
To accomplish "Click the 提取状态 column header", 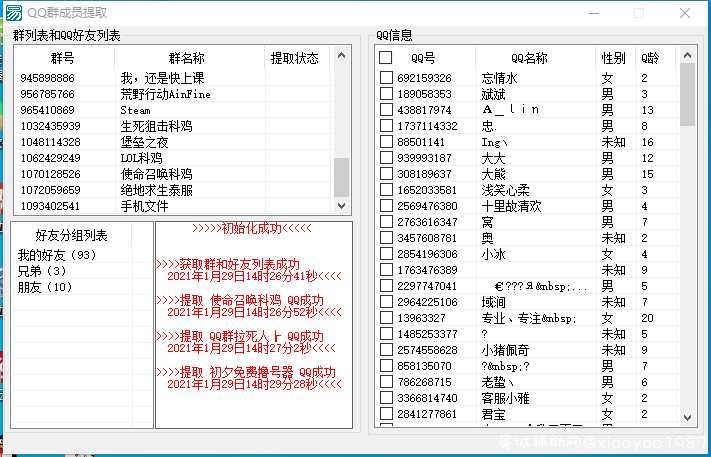I will click(297, 58).
